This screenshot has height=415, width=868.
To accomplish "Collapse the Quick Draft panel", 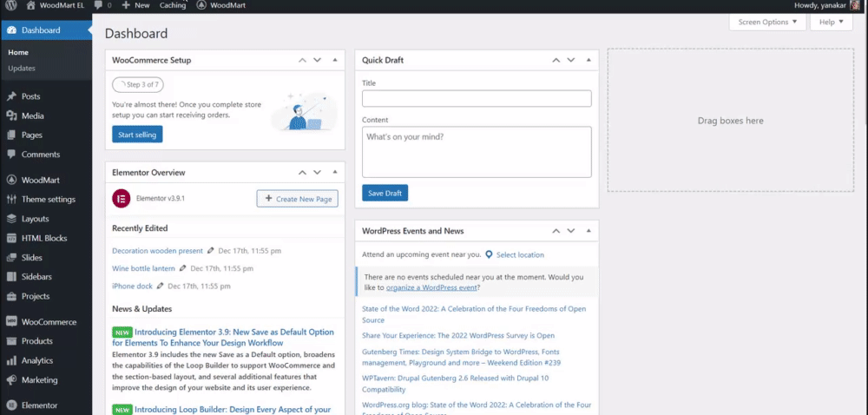I will pyautogui.click(x=589, y=60).
